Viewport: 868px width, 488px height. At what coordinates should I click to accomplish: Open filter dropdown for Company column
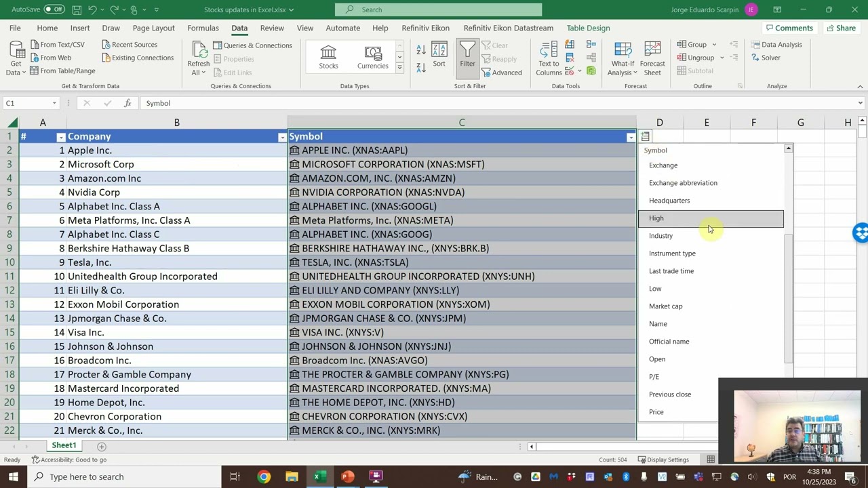pyautogui.click(x=282, y=137)
